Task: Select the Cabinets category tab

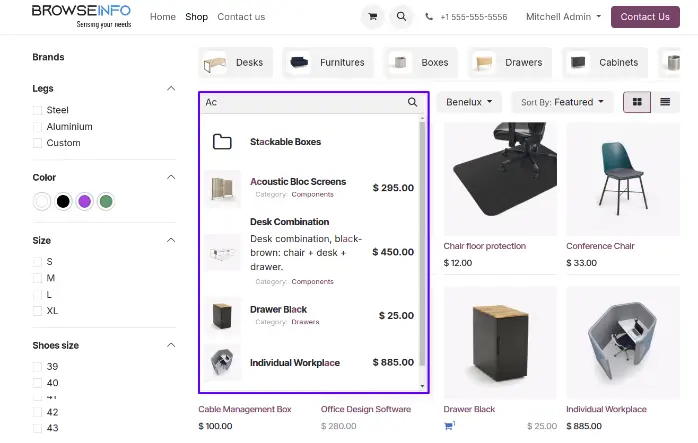Action: click(x=605, y=63)
